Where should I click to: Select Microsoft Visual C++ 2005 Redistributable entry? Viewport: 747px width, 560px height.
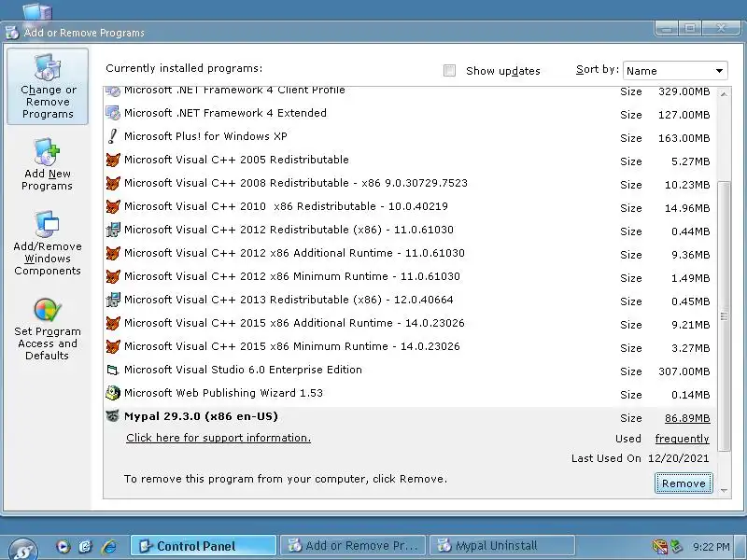410,160
